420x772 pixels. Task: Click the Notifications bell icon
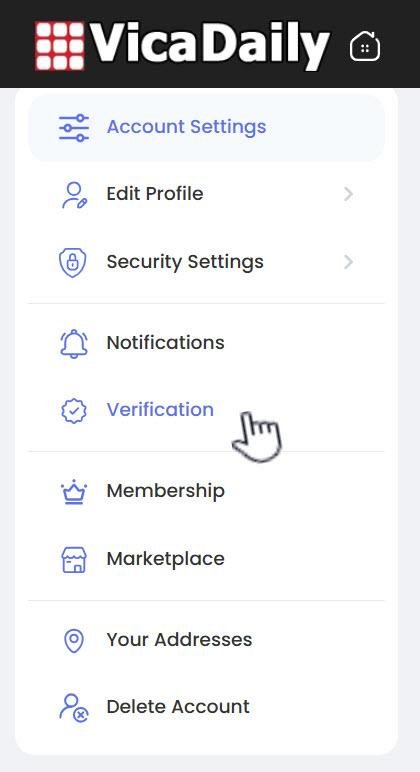pyautogui.click(x=74, y=344)
